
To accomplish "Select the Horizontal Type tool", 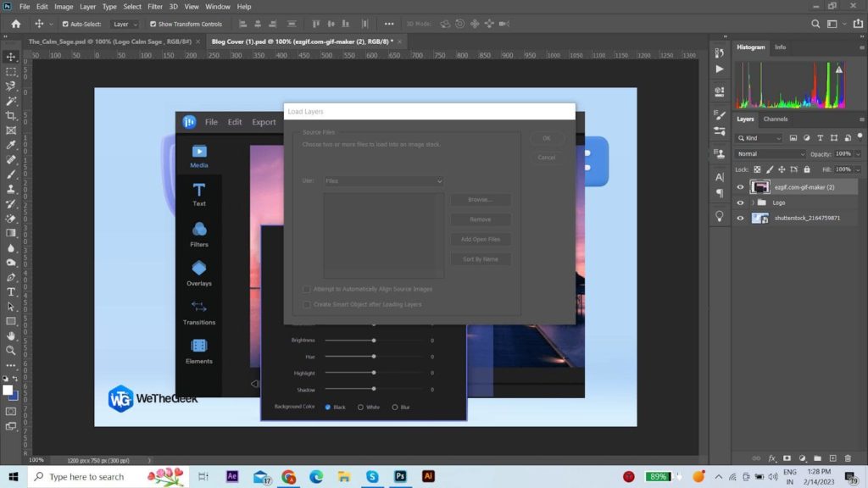I will (10, 291).
